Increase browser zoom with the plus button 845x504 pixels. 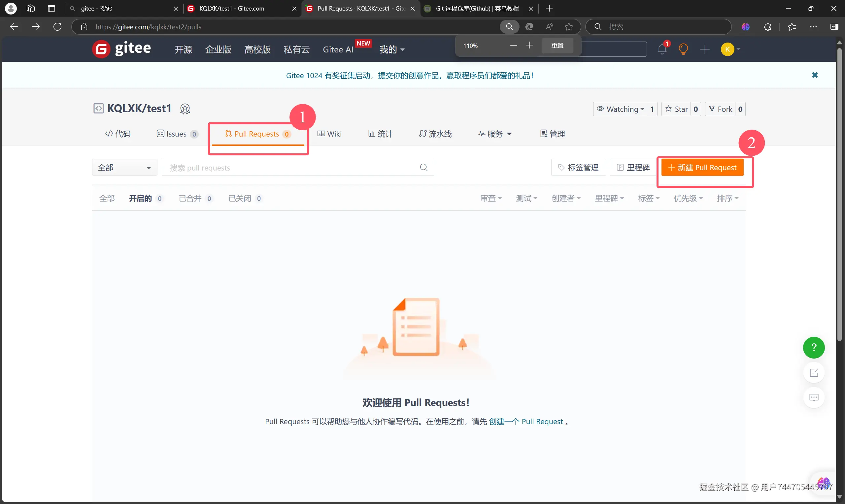pyautogui.click(x=529, y=46)
